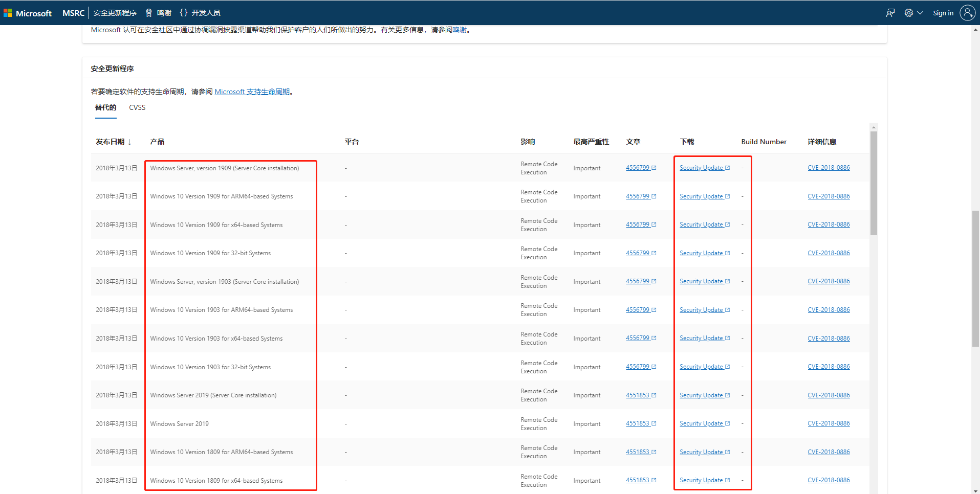Open the 鸣谢 menu with badge icon
The image size is (980, 494).
[159, 13]
